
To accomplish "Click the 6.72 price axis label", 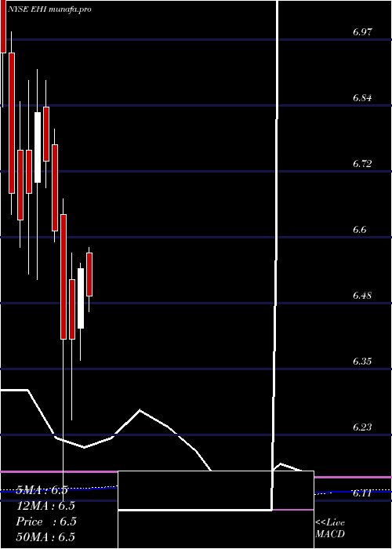I will coord(362,164).
